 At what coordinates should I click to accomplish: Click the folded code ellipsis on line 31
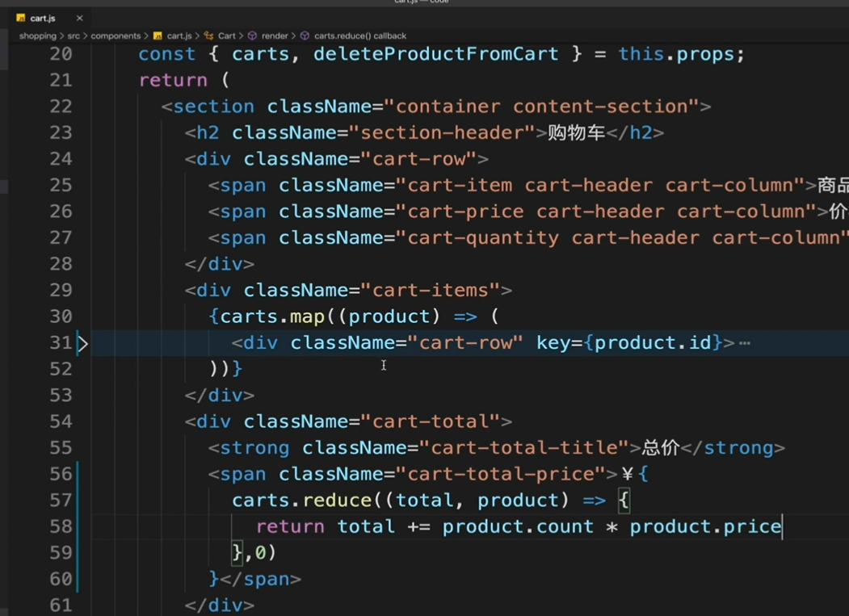(x=745, y=343)
